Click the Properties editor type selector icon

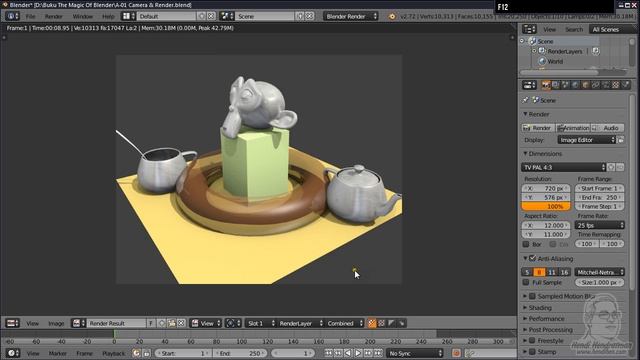(529, 85)
